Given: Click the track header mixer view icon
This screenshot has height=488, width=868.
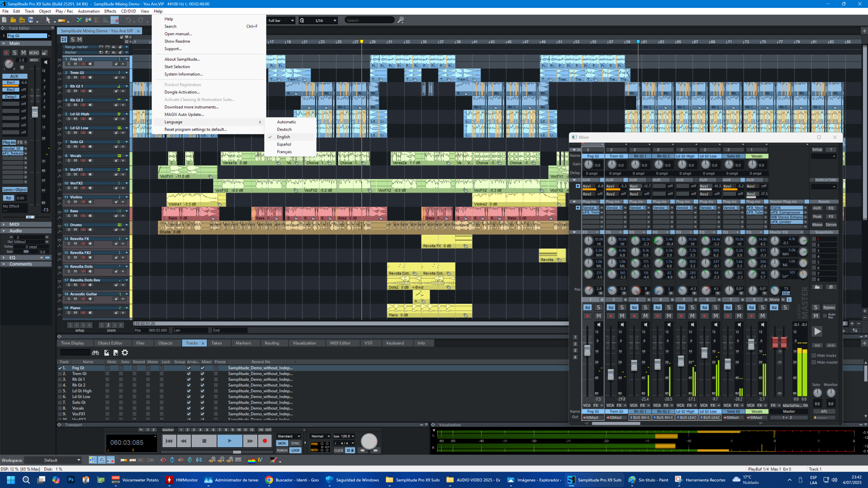Looking at the screenshot, I should [x=64, y=39].
